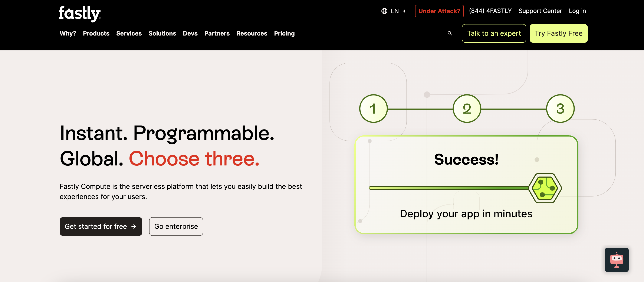Open the Services menu
This screenshot has width=644, height=282.
tap(129, 33)
